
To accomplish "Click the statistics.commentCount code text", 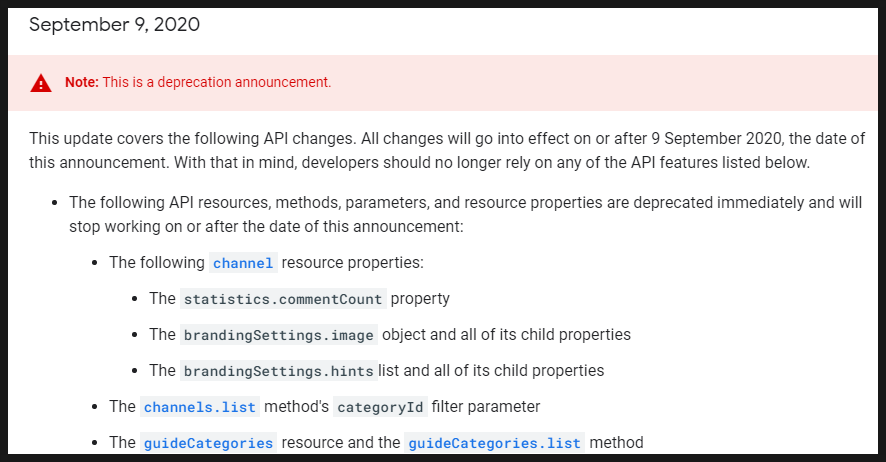I will click(283, 298).
